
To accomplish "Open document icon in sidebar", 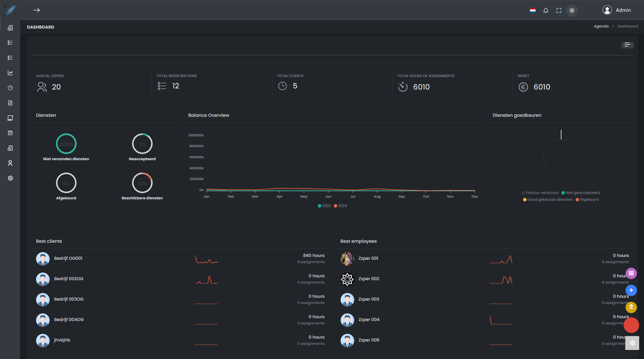I will (x=10, y=103).
